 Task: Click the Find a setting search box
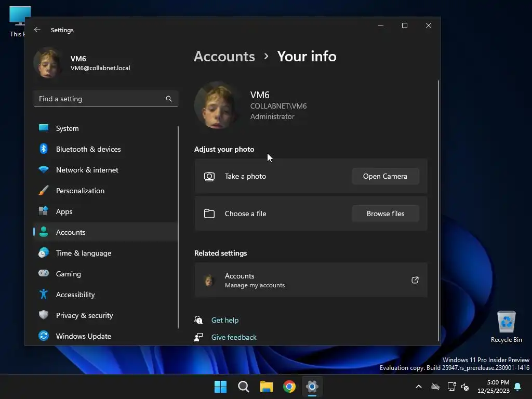(105, 99)
